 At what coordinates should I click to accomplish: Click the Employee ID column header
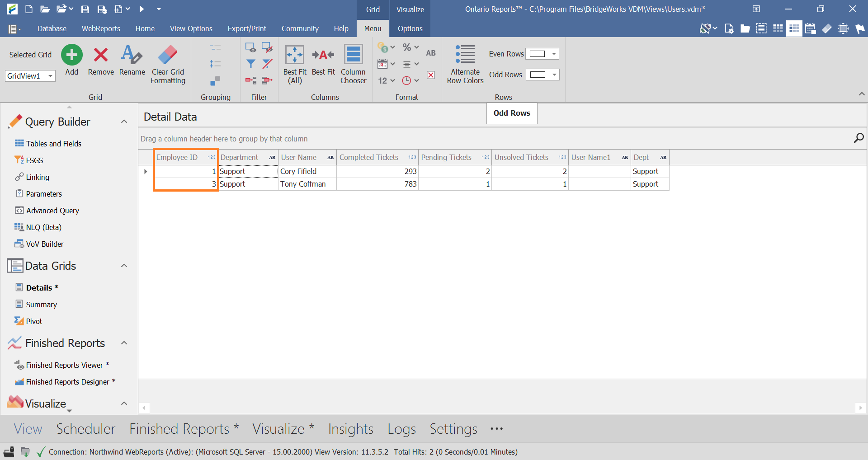coord(186,157)
